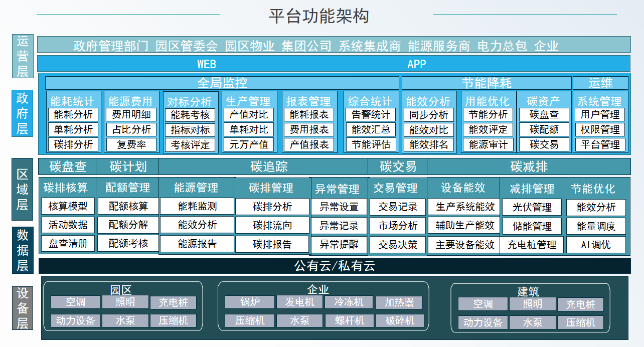Viewport: 644px width, 347px height.
Task: Open the 市场分析 box
Action: pos(398,226)
